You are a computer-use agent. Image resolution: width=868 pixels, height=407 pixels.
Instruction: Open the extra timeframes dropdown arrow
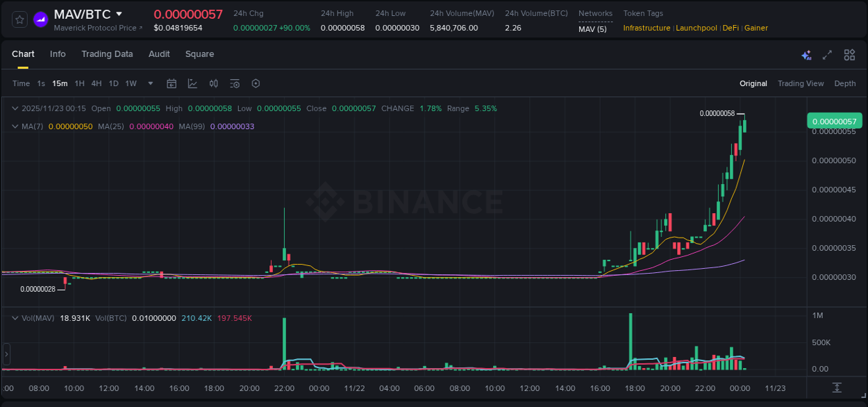click(x=149, y=83)
